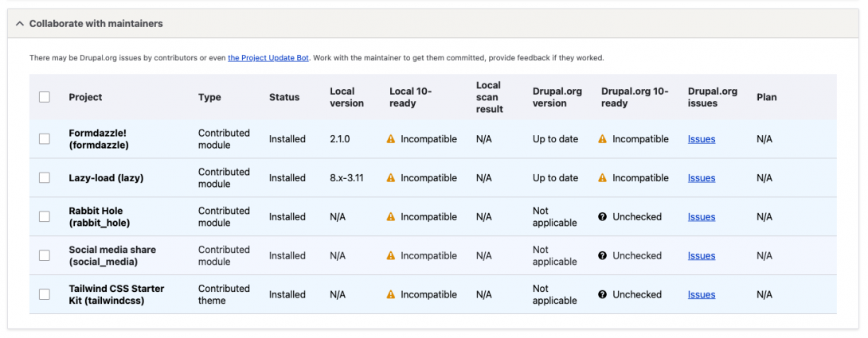The image size is (868, 338).
Task: Click the Project column header
Action: point(85,97)
